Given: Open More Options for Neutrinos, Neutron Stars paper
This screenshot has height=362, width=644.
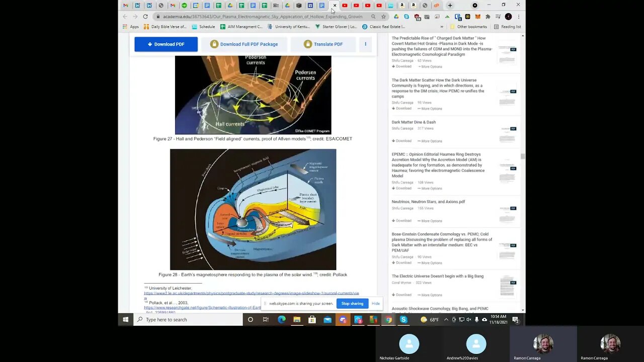Looking at the screenshot, I should [430, 221].
